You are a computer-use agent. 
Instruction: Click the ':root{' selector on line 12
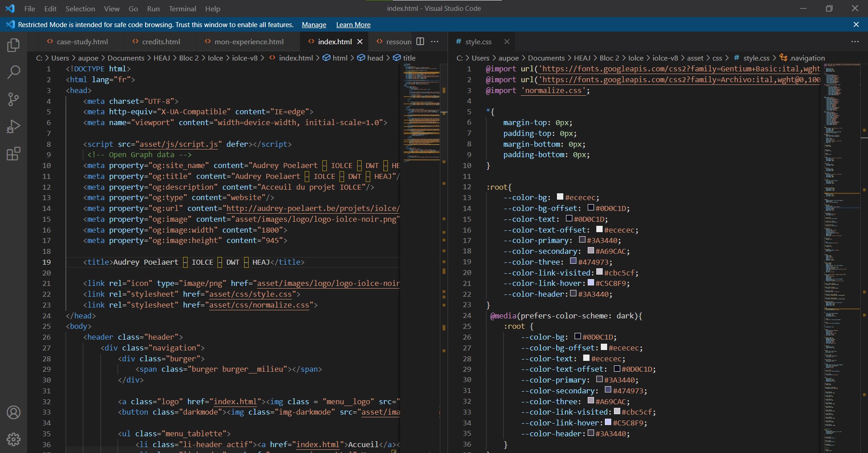pyautogui.click(x=499, y=187)
